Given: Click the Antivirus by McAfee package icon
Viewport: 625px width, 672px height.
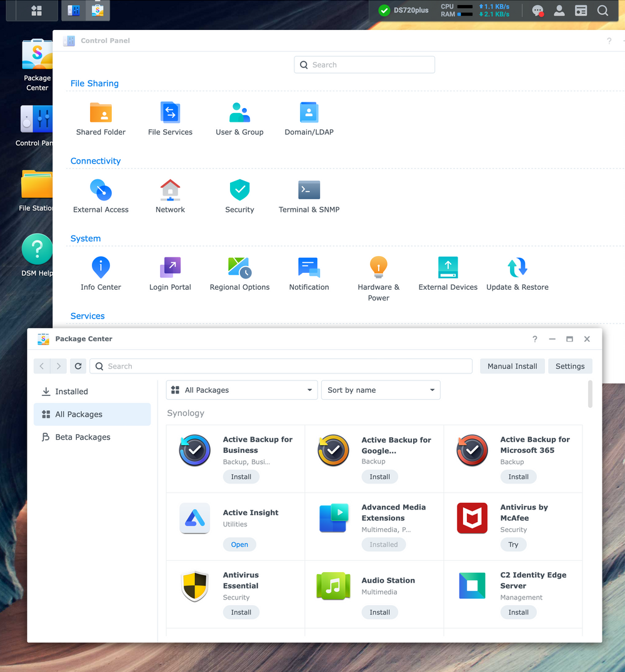Looking at the screenshot, I should (472, 518).
